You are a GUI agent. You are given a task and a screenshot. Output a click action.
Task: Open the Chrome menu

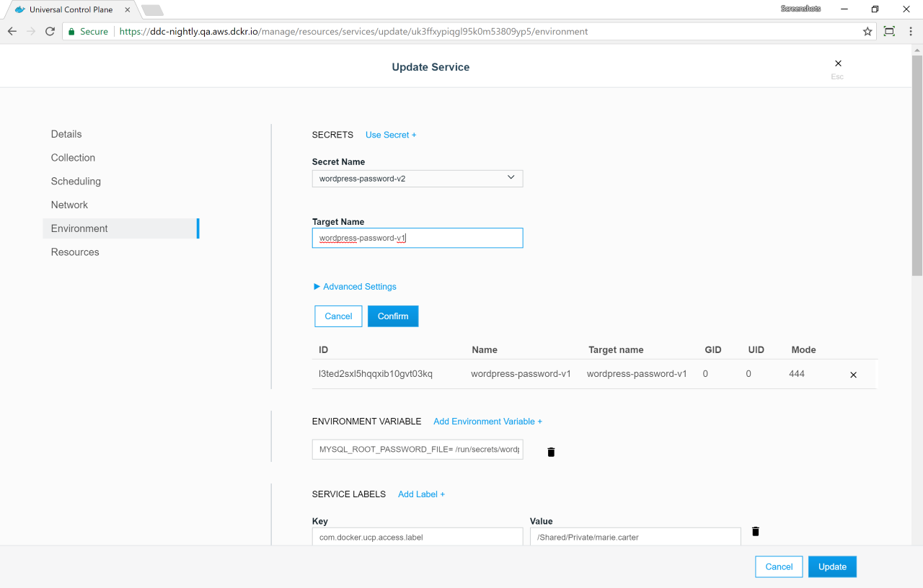(910, 32)
